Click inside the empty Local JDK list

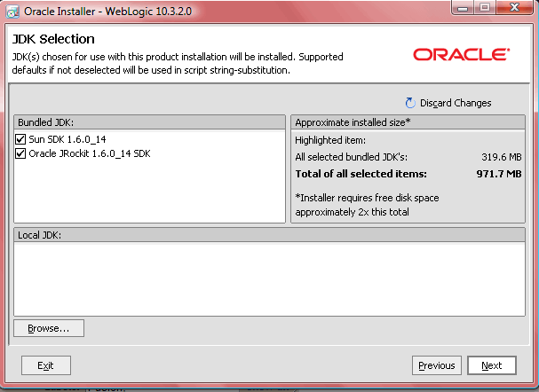(x=270, y=279)
